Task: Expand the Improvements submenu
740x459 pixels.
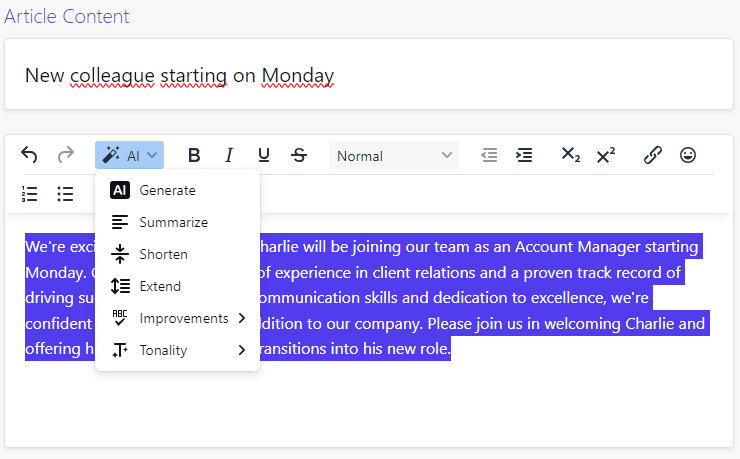Action: coord(177,318)
